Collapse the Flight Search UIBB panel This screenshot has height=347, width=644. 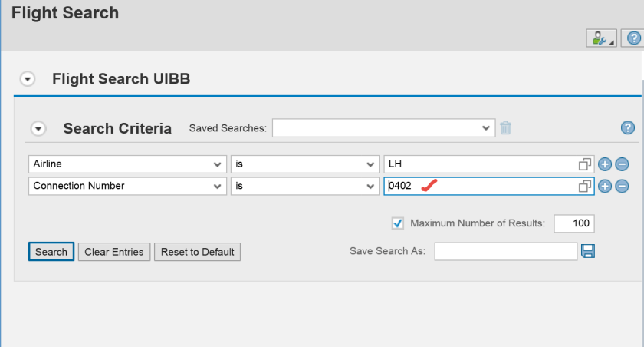28,79
